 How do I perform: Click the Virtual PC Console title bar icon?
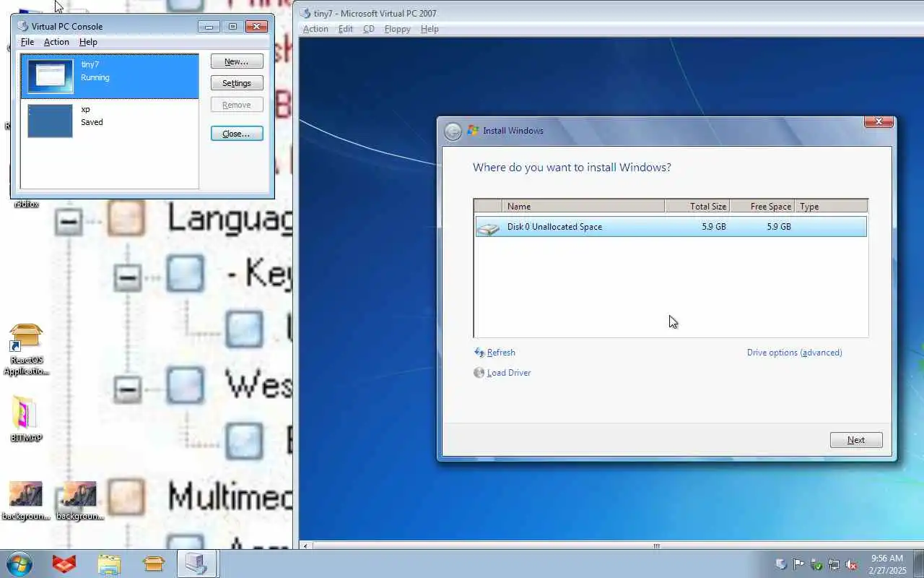22,27
